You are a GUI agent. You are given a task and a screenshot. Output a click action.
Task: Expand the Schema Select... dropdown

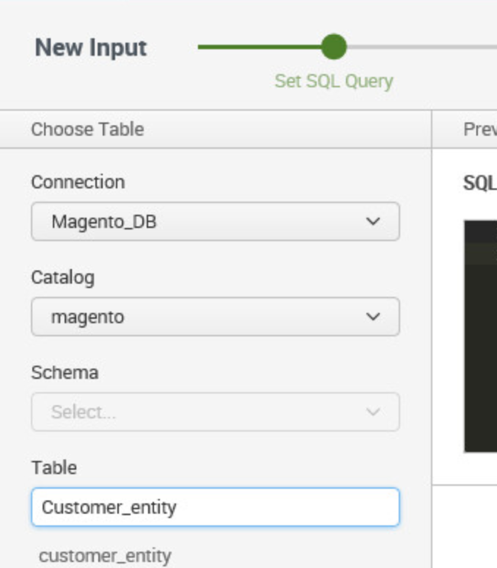(x=216, y=412)
